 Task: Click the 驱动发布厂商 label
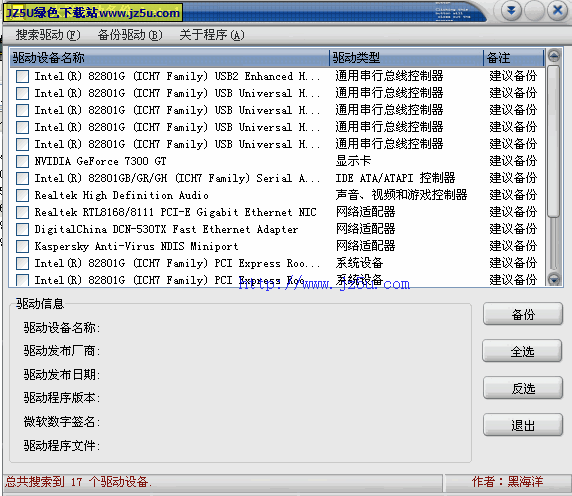coord(62,351)
